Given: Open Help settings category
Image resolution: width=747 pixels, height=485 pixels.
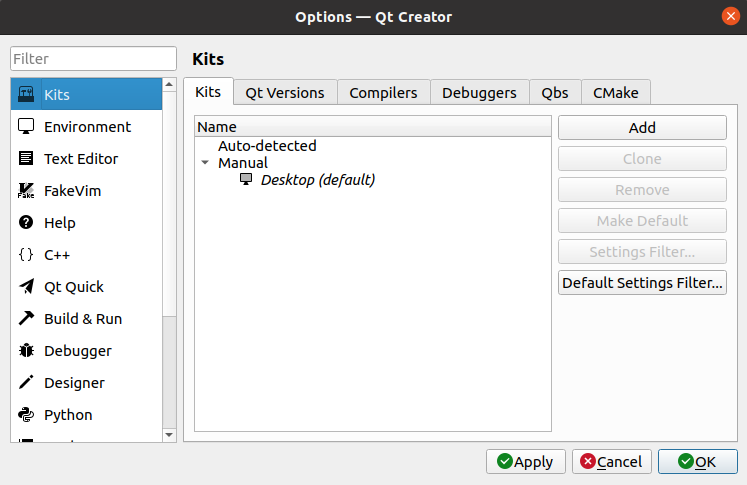Looking at the screenshot, I should tap(87, 222).
